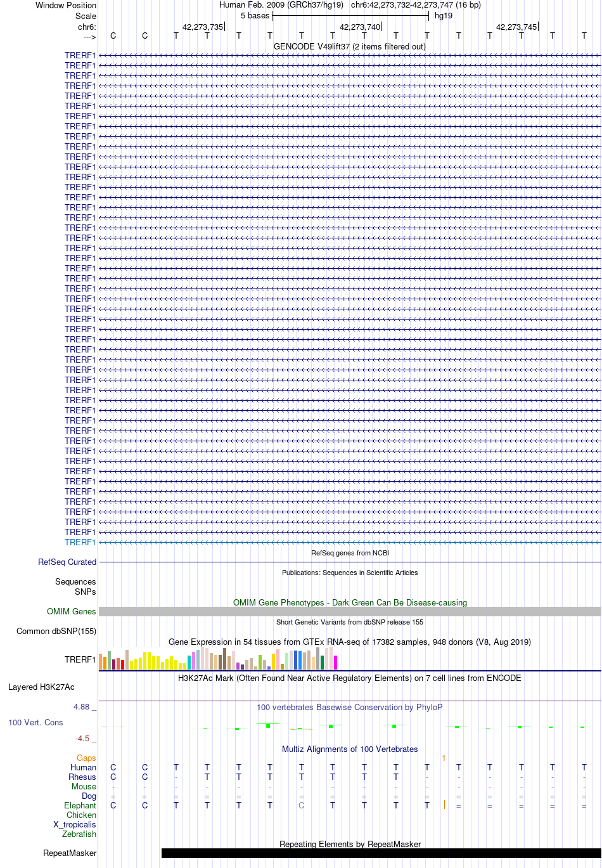Click the 4.88 upper PhyloP scale value
The width and height of the screenshot is (602, 868).
point(82,706)
